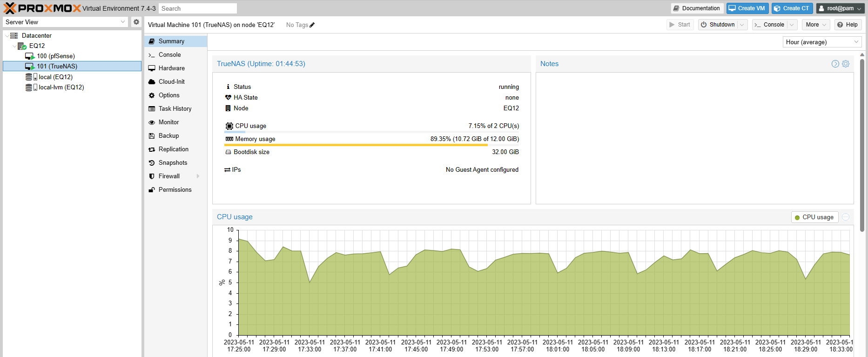868x357 pixels.
Task: Click the CPU usage chip icon
Action: 229,126
